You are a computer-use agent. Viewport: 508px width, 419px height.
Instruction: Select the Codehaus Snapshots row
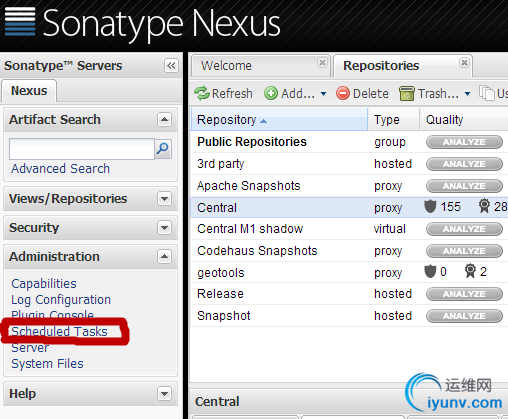(x=349, y=251)
